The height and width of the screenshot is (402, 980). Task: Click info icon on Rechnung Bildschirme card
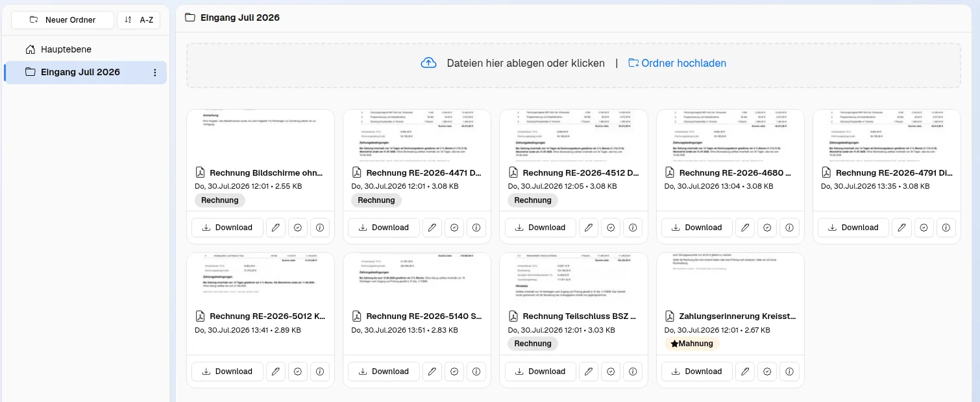319,228
